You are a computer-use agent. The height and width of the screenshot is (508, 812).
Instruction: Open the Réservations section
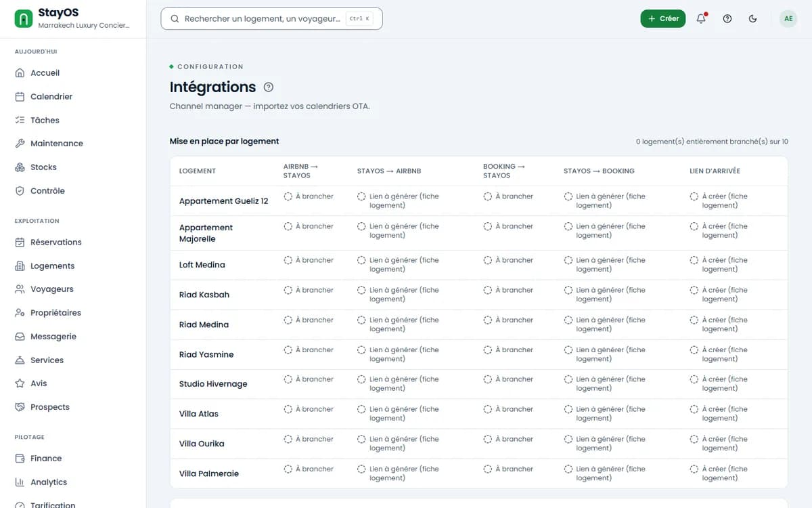pos(73,242)
